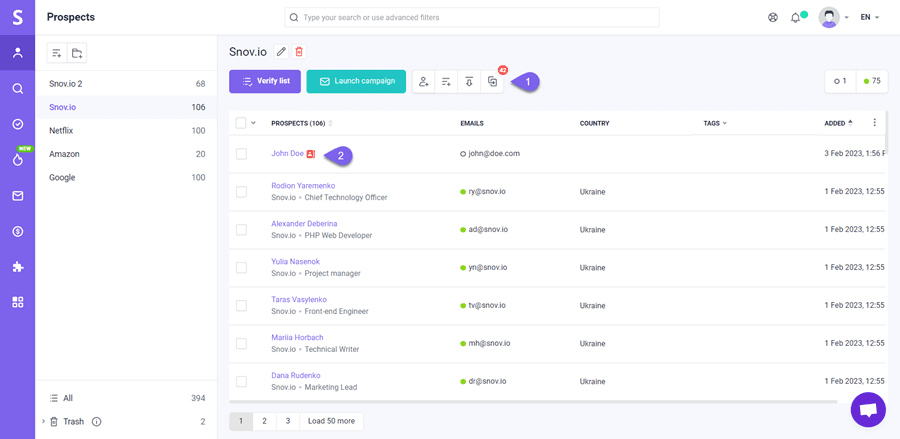Open the EN language dropdown
This screenshot has height=439, width=900.
tap(869, 17)
